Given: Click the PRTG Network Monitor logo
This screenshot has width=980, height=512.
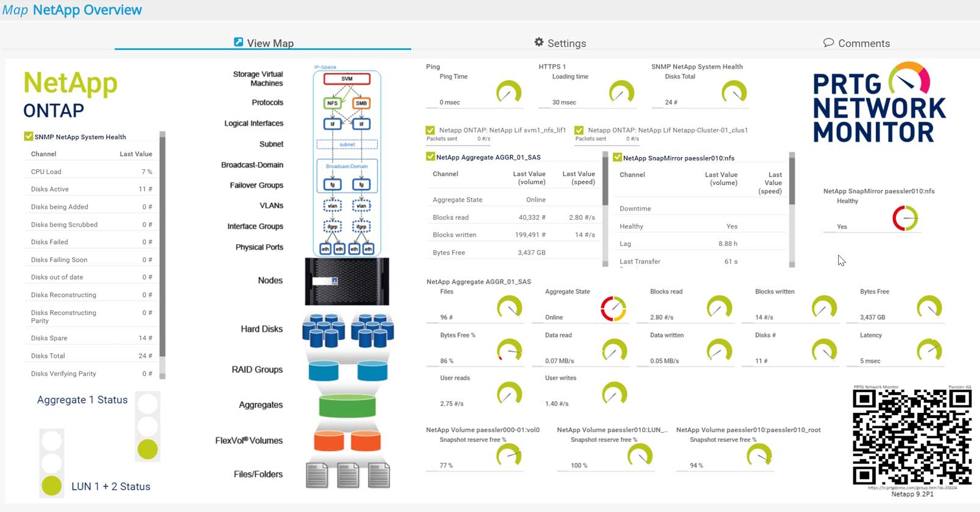Looking at the screenshot, I should coord(879,102).
